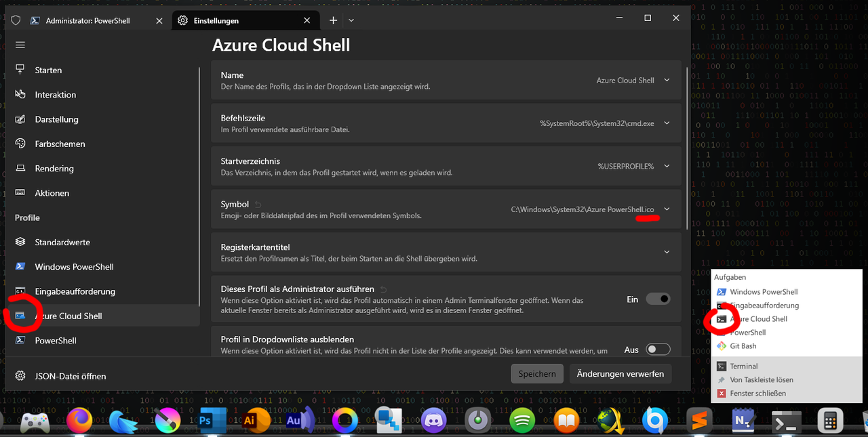Open the Calculator from the taskbar
Image resolution: width=868 pixels, height=437 pixels.
[x=829, y=421]
